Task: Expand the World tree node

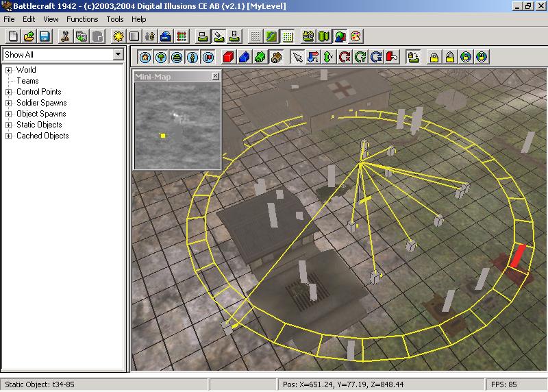Action: tap(8, 71)
